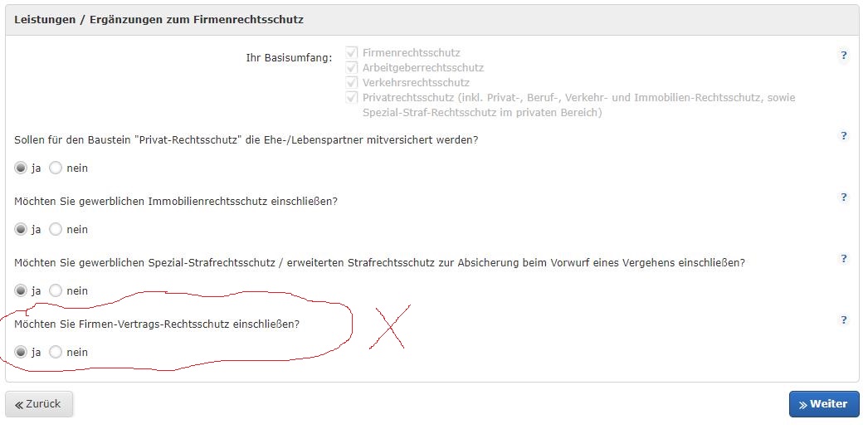The image size is (868, 434).
Task: Select 'nein' for Firmen-Vertrags-Rechtsschutz
Action: coord(56,352)
